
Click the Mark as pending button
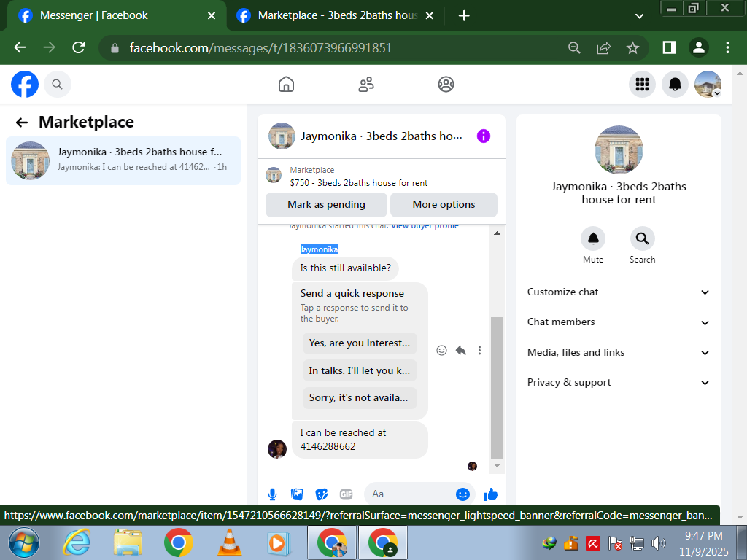click(x=326, y=205)
